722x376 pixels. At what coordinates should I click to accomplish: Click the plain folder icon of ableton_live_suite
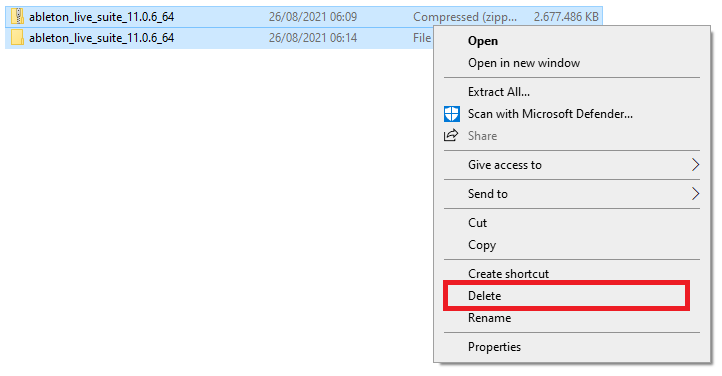pyautogui.click(x=17, y=38)
